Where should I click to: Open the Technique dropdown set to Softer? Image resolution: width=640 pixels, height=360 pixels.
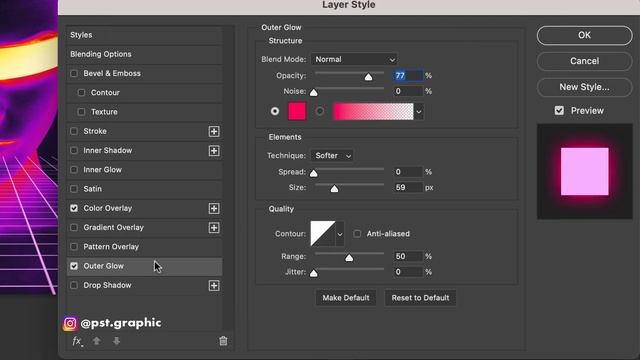pyautogui.click(x=332, y=156)
